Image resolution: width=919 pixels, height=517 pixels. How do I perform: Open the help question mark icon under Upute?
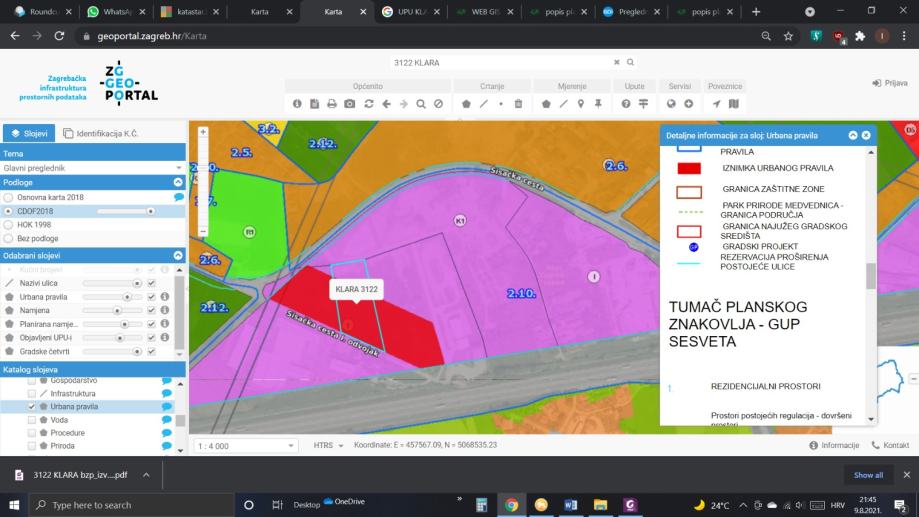pos(626,104)
